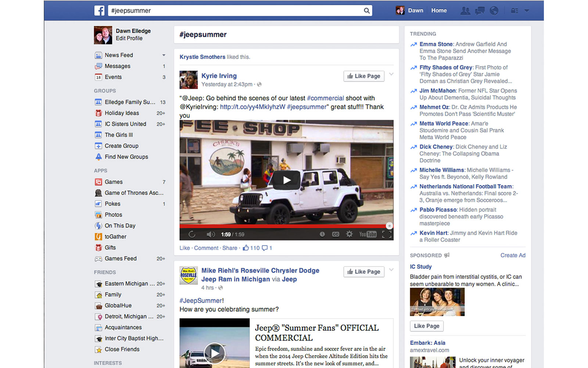The height and width of the screenshot is (368, 588).
Task: Click the Watch Later clock icon in player
Action: tap(322, 234)
